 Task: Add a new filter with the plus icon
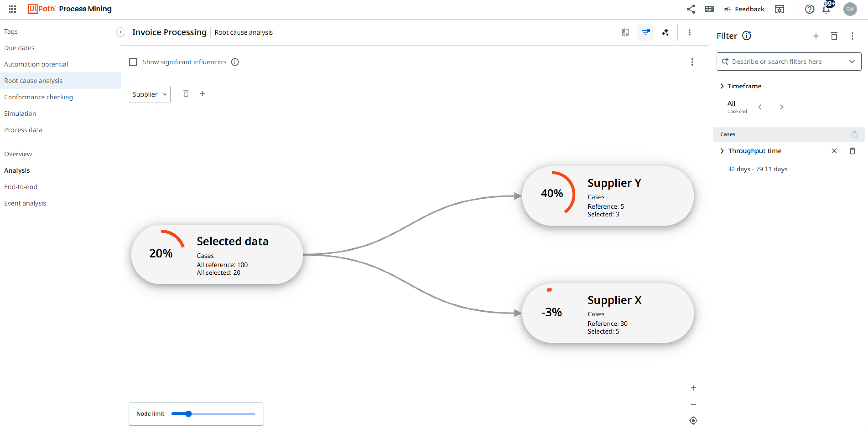tap(816, 36)
